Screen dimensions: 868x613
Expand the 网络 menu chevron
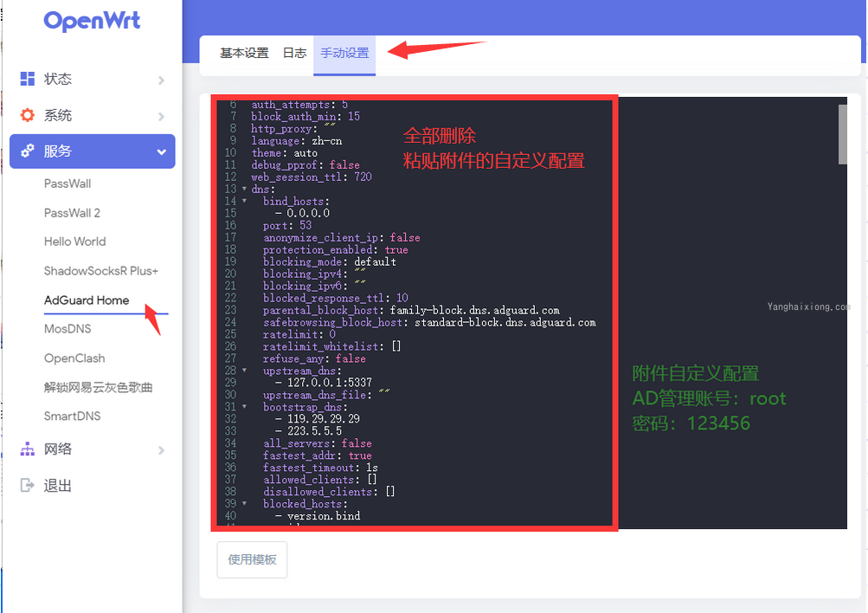(161, 450)
